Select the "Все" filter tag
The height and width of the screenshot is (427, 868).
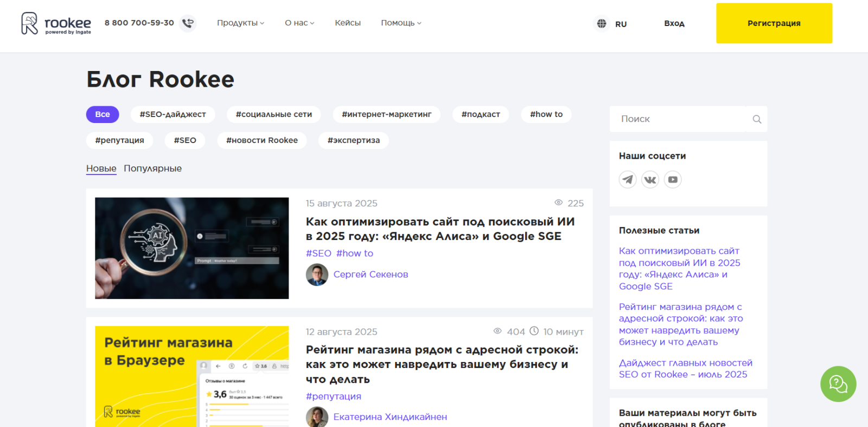tap(103, 114)
